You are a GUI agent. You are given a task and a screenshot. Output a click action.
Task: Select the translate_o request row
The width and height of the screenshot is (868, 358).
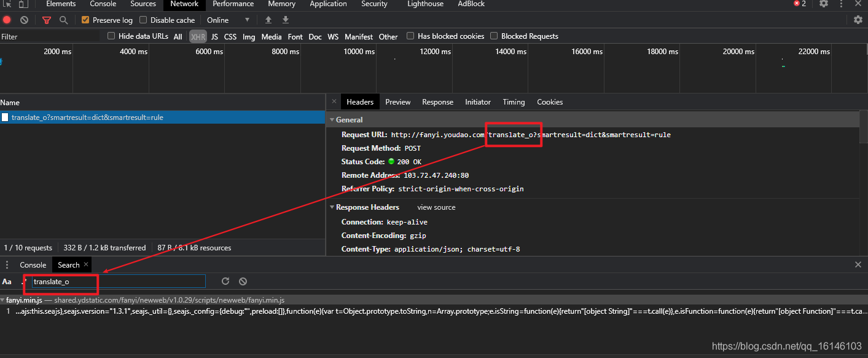coord(162,117)
